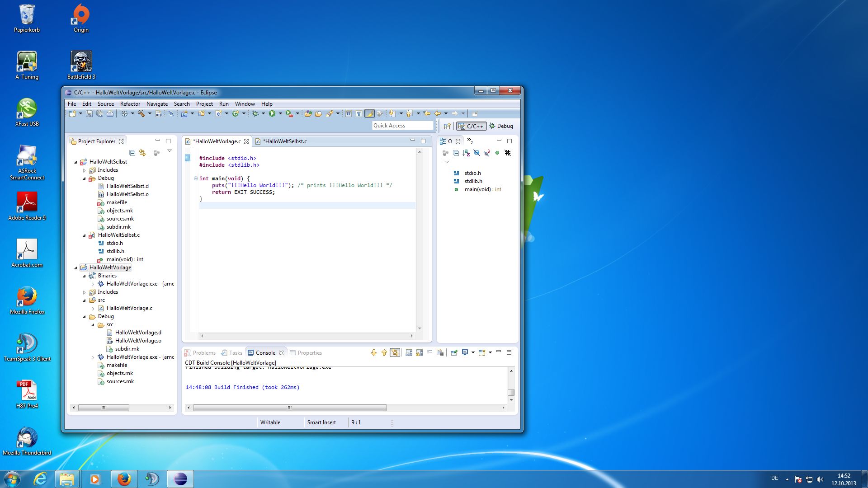Click the Pin Console icon
868x488 pixels.
click(454, 353)
